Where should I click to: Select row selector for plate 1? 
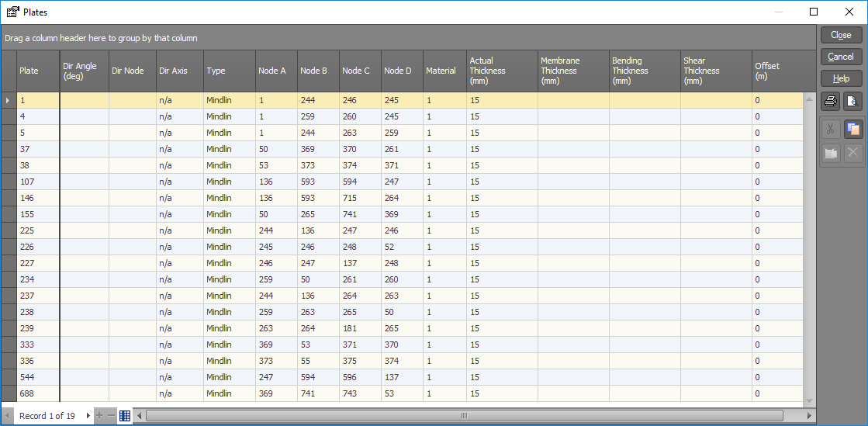[x=9, y=100]
